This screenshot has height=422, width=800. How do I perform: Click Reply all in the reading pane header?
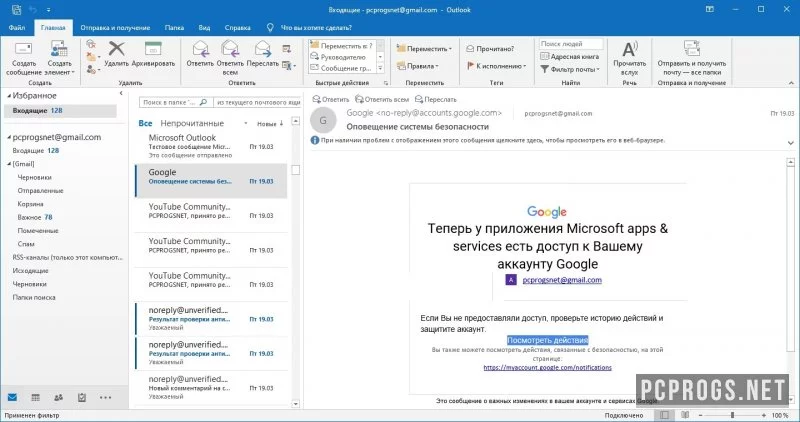click(x=382, y=100)
